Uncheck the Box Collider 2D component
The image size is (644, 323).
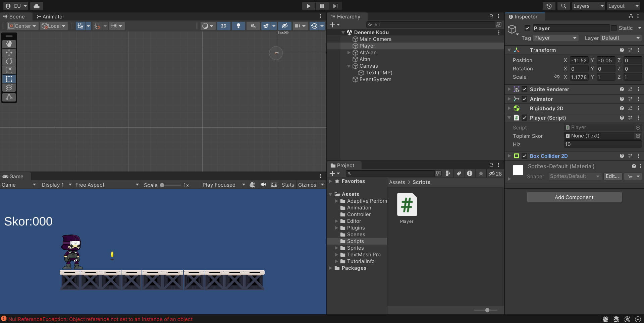(x=525, y=156)
